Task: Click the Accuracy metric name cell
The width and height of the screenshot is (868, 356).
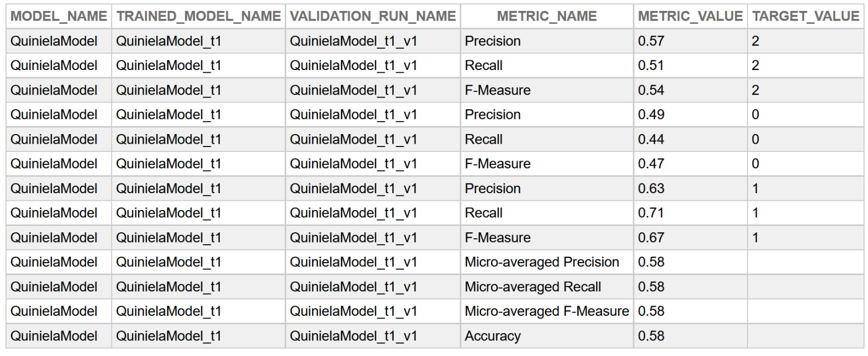Action: point(493,336)
